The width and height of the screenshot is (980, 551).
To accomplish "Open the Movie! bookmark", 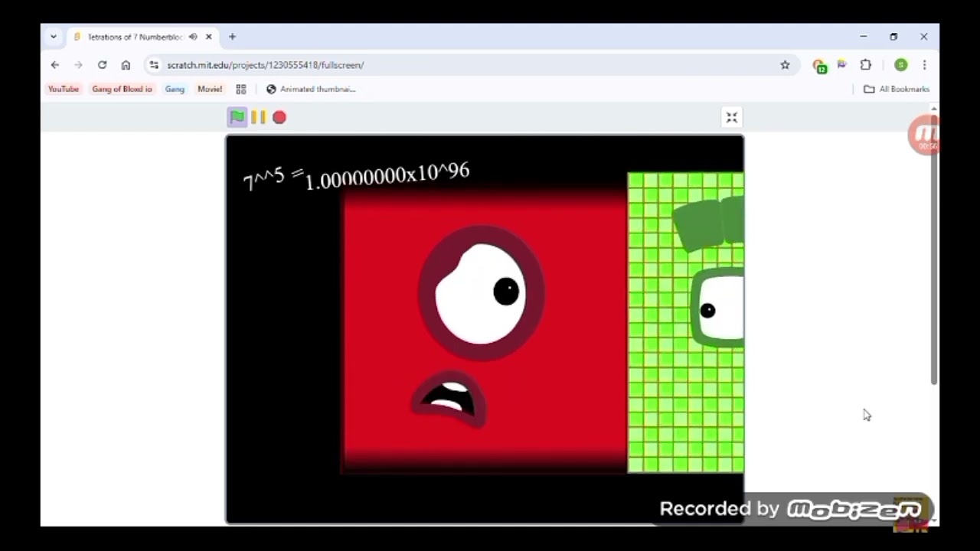I will point(210,89).
